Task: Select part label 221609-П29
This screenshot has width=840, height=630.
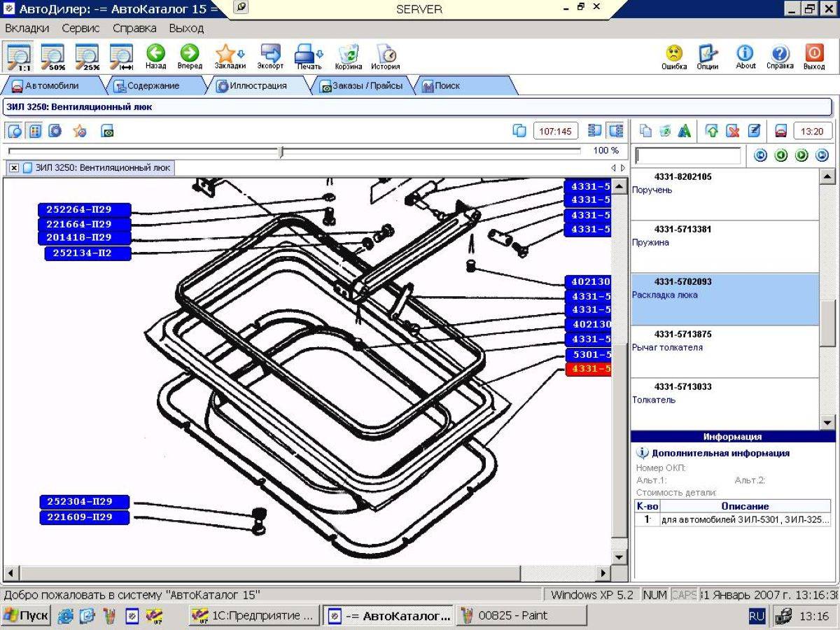Action: pyautogui.click(x=85, y=517)
